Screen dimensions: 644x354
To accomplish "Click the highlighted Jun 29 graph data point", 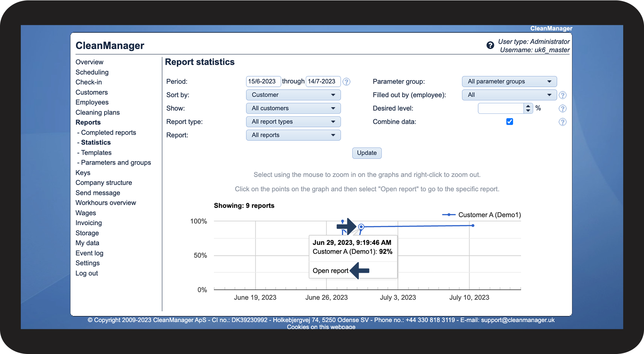I will pyautogui.click(x=361, y=227).
